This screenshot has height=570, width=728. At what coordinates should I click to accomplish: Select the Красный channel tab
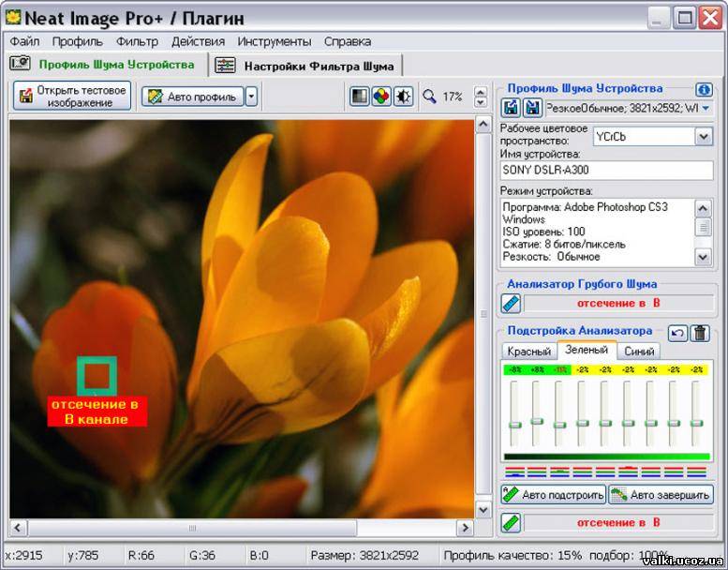click(x=528, y=352)
